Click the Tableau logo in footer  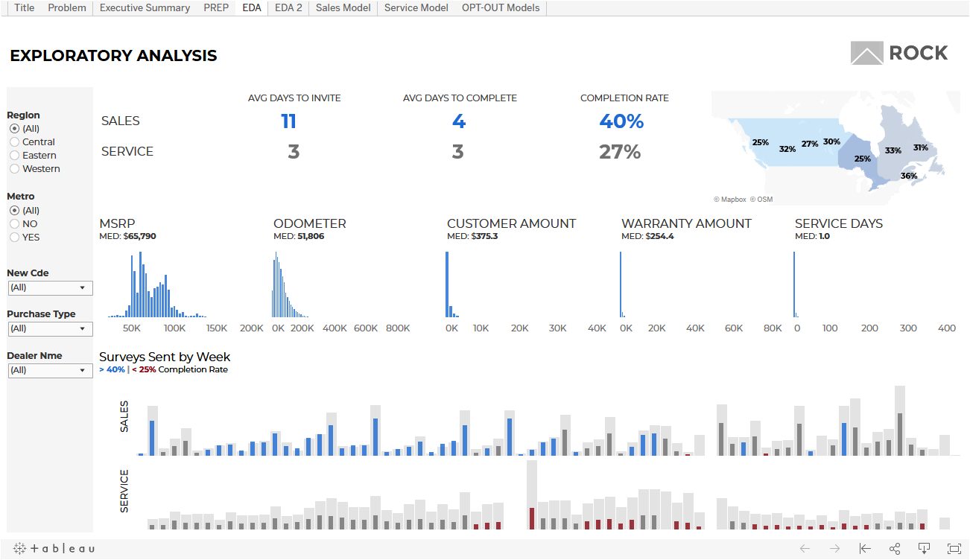coord(54,549)
